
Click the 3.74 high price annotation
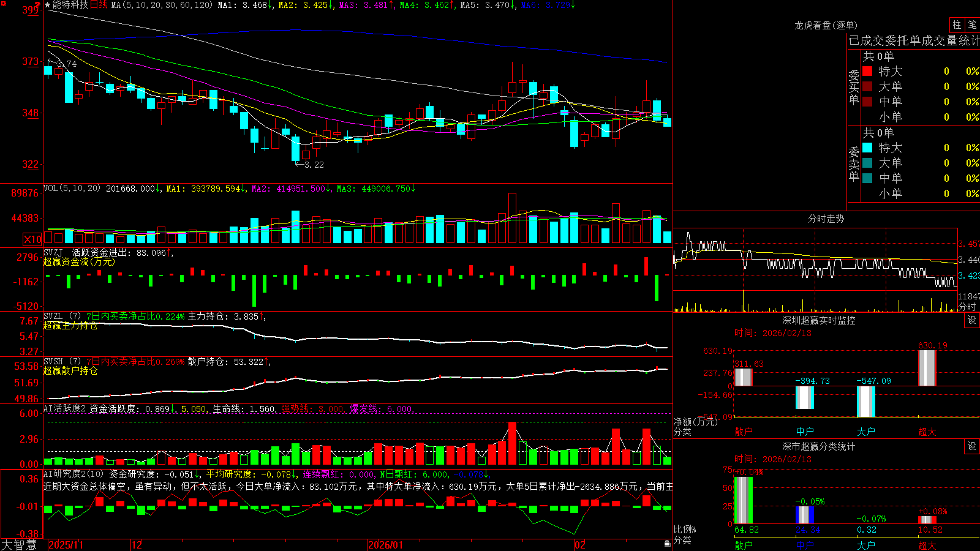click(66, 64)
